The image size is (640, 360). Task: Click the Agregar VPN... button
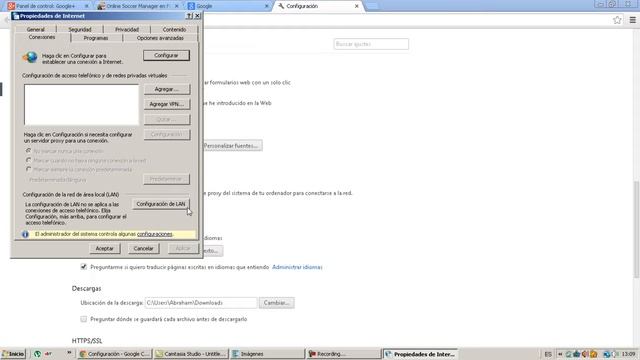pyautogui.click(x=167, y=104)
